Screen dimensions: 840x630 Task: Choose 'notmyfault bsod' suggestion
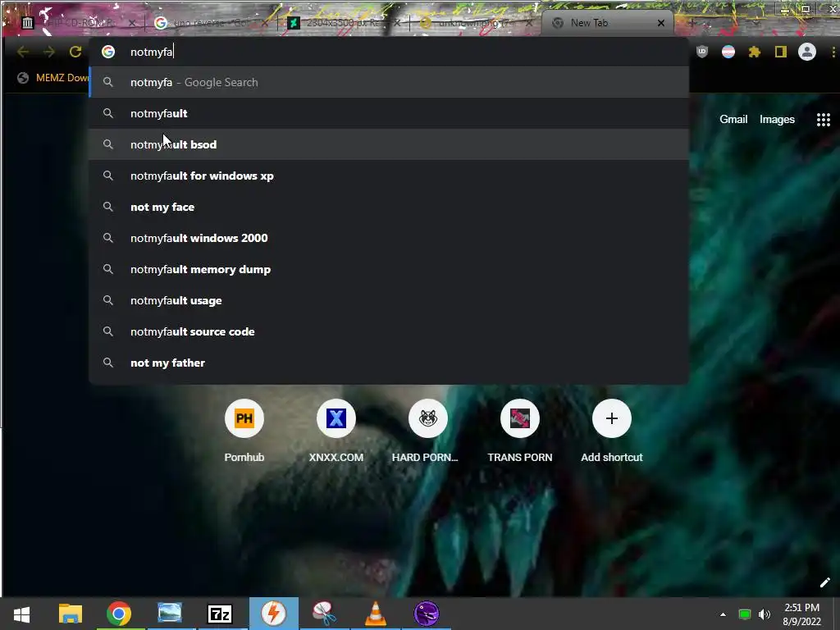[x=389, y=144]
